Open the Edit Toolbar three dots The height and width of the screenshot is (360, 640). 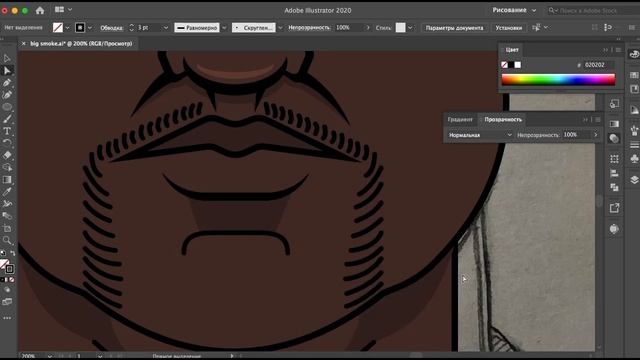(7, 318)
